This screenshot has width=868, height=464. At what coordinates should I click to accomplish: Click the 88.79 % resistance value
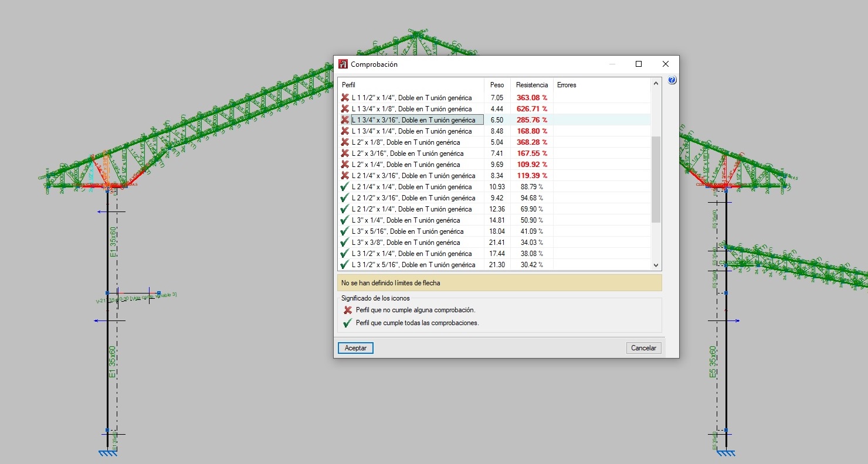[x=531, y=187]
